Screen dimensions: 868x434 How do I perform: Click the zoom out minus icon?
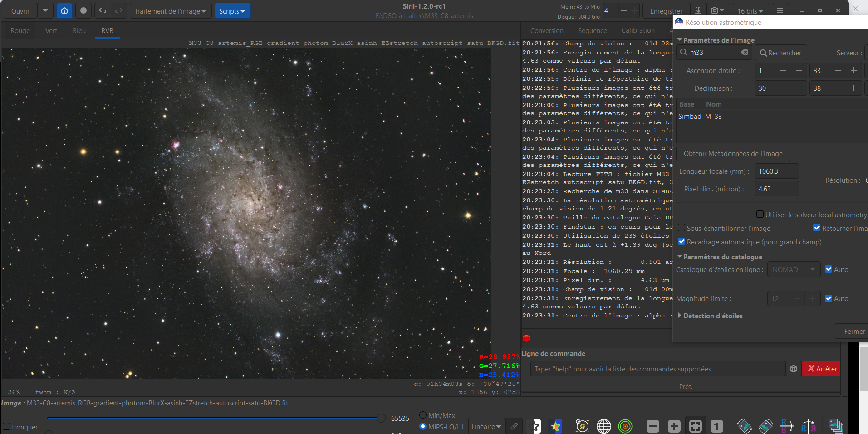click(652, 426)
